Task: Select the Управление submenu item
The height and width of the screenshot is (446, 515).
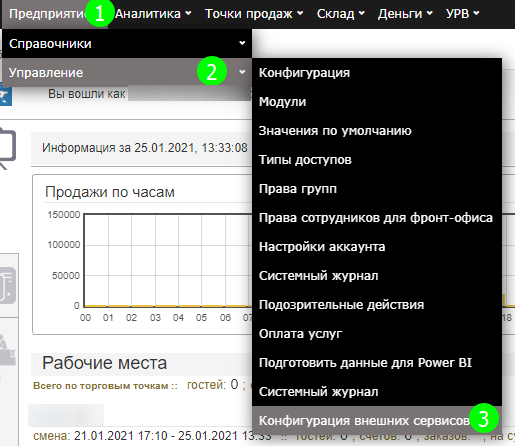Action: 127,72
